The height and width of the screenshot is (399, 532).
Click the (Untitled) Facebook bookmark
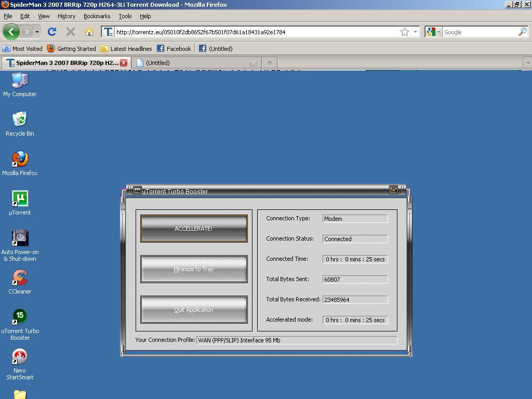pos(216,48)
